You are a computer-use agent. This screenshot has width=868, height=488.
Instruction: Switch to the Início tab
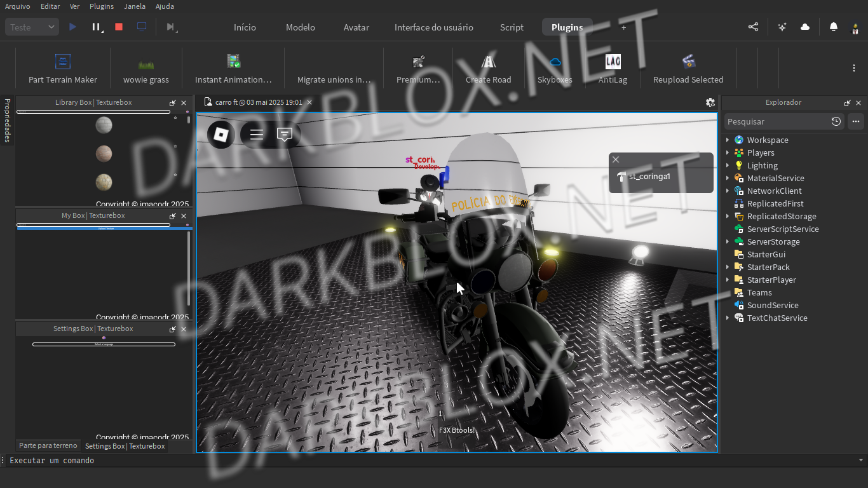[x=245, y=27]
